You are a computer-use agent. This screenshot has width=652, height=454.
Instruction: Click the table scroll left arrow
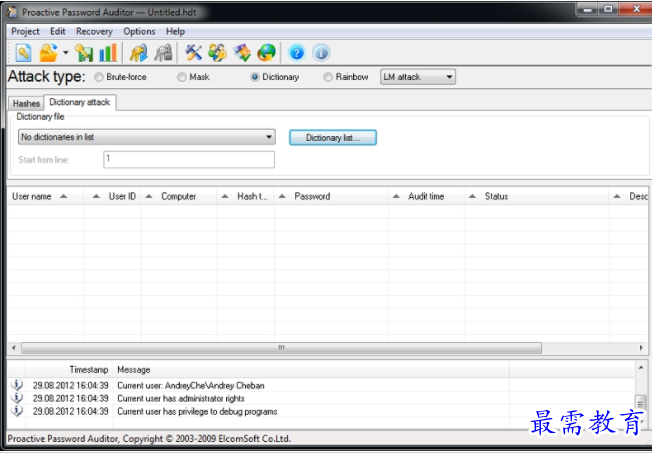click(x=14, y=348)
